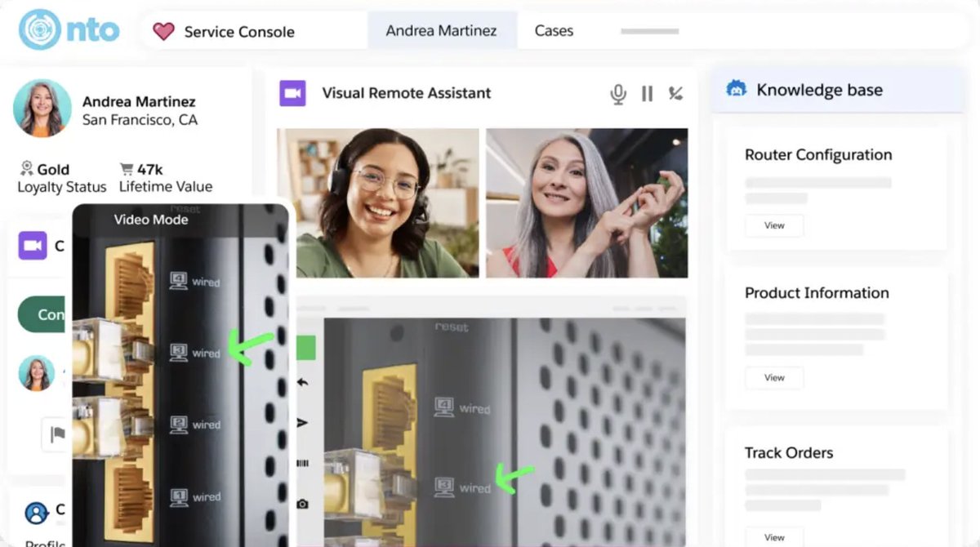Image resolution: width=980 pixels, height=547 pixels.
Task: Click the unlabeled placeholder tab after Cases
Action: point(650,31)
